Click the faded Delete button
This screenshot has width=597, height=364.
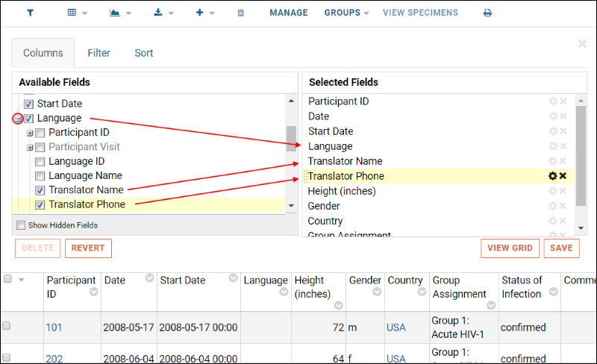click(x=38, y=248)
